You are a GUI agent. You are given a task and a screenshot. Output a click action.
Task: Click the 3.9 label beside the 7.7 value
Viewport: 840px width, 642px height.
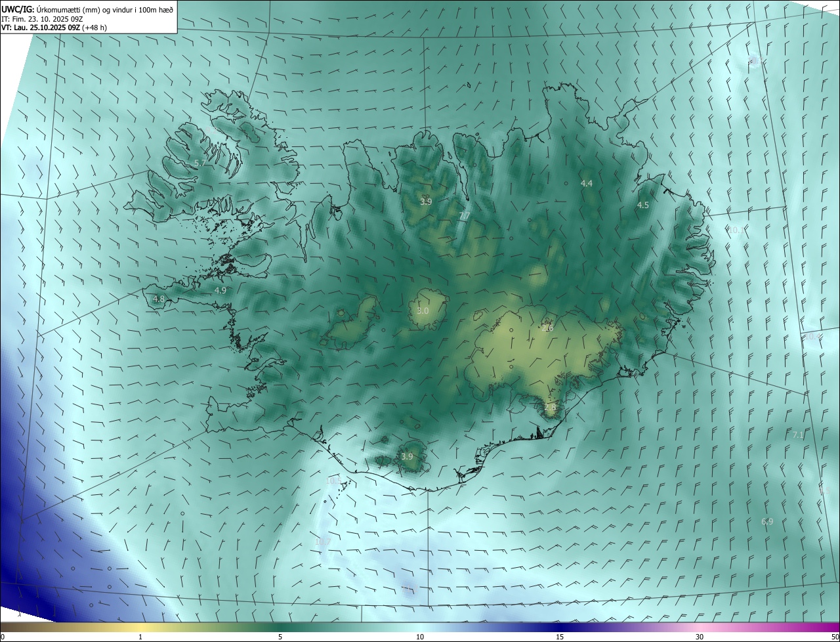pyautogui.click(x=426, y=202)
